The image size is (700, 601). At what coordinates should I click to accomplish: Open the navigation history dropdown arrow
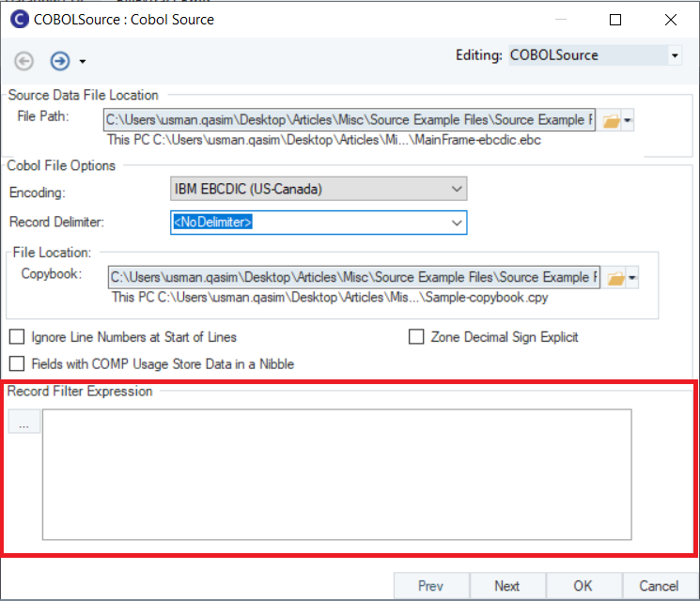coord(83,62)
